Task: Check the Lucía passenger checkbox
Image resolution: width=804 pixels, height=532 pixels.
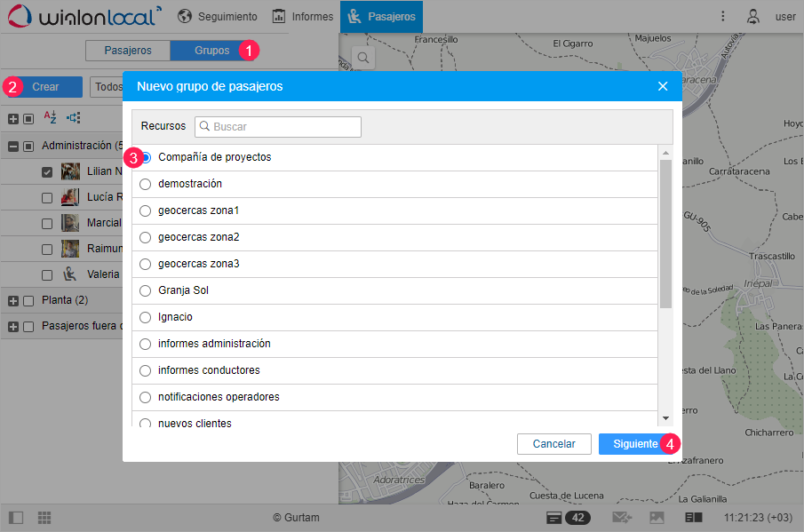Action: (x=47, y=198)
